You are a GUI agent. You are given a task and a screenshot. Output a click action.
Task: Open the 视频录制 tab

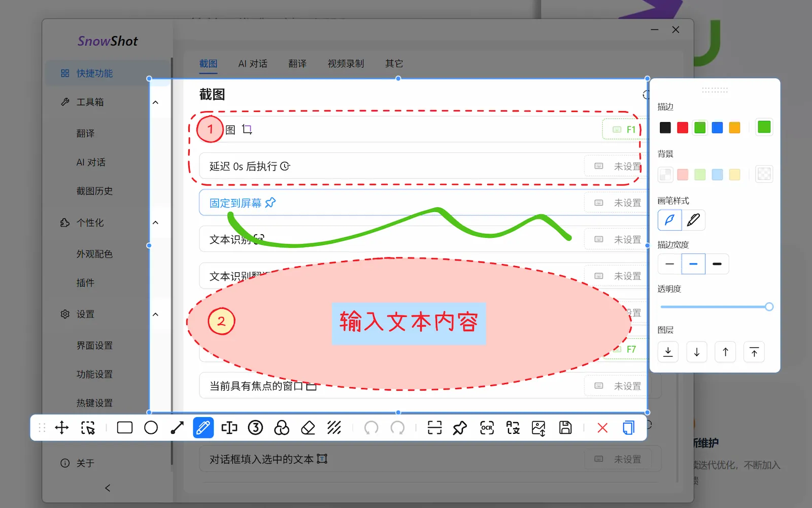tap(346, 63)
